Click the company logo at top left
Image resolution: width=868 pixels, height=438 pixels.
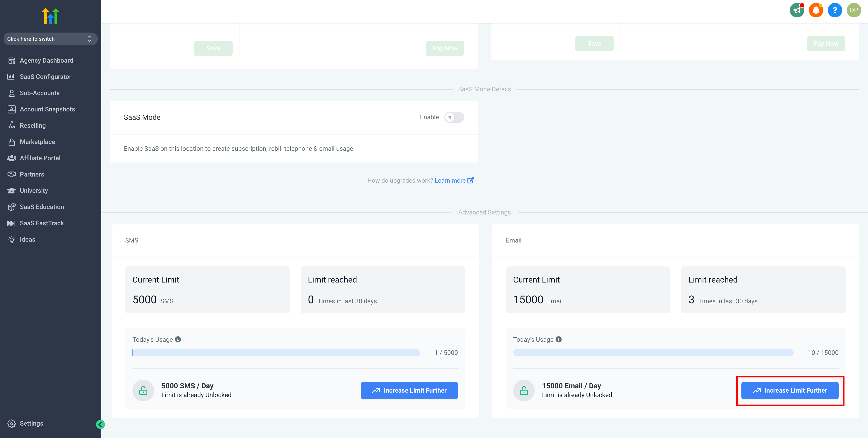[x=51, y=16]
